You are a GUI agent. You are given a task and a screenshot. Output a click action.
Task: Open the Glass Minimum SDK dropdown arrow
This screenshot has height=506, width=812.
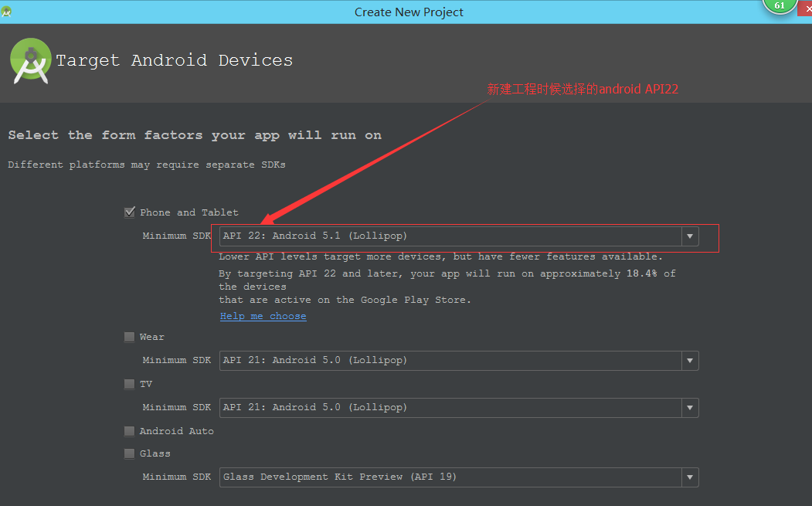click(690, 477)
